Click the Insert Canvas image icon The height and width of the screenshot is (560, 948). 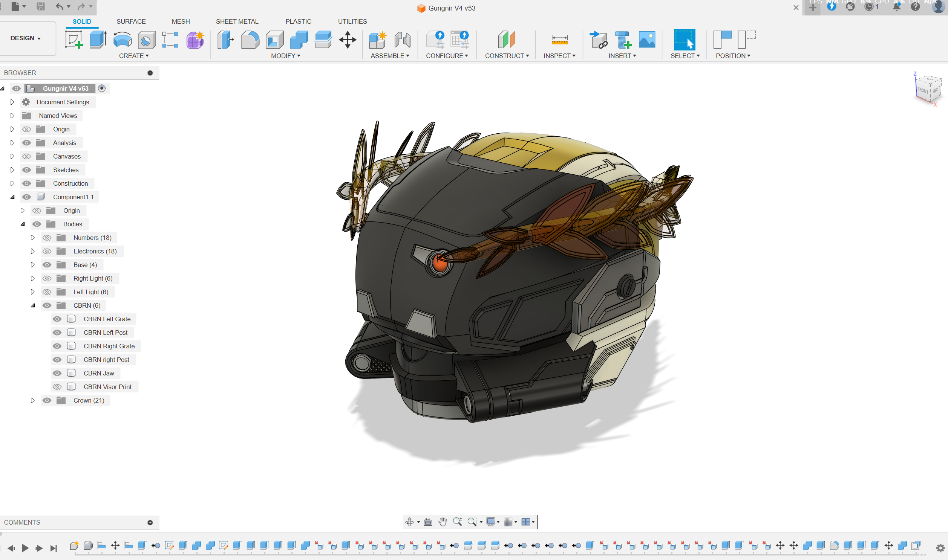(x=647, y=40)
